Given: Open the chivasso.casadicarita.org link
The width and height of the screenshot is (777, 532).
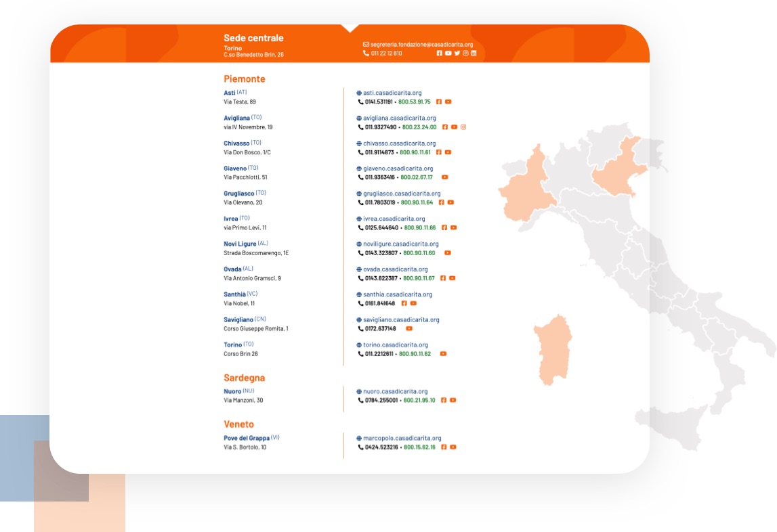Looking at the screenshot, I should click(399, 143).
